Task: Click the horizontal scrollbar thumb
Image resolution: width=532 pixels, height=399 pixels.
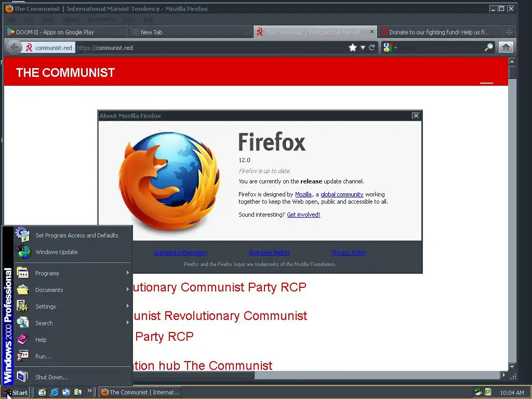Action: [193, 375]
